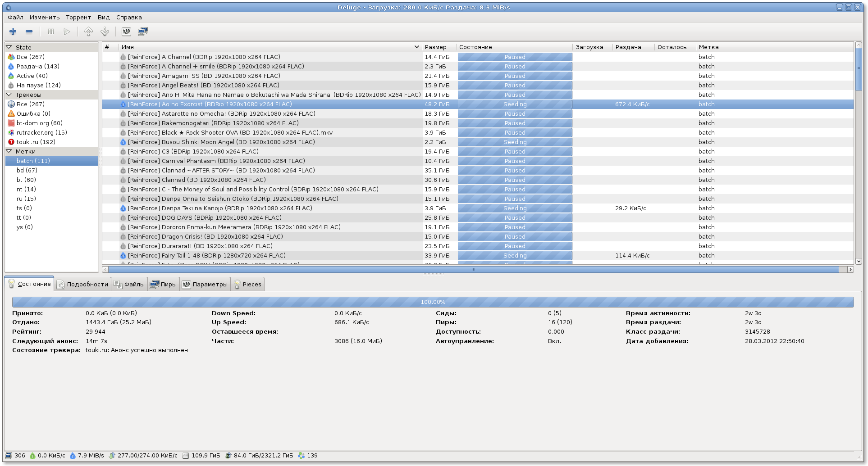Sort torrents by Размер column header
The height and width of the screenshot is (466, 868).
click(435, 47)
